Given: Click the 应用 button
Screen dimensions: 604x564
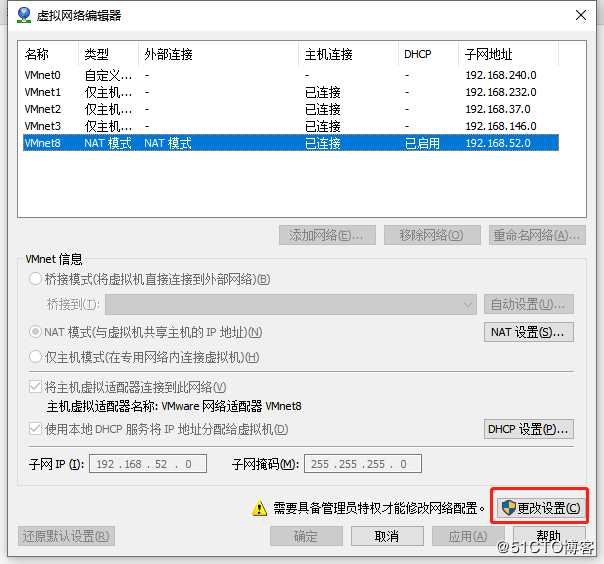Looking at the screenshot, I should (468, 536).
